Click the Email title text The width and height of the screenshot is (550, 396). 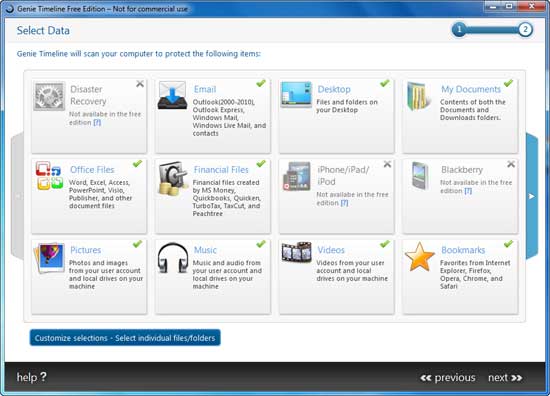[x=205, y=89]
